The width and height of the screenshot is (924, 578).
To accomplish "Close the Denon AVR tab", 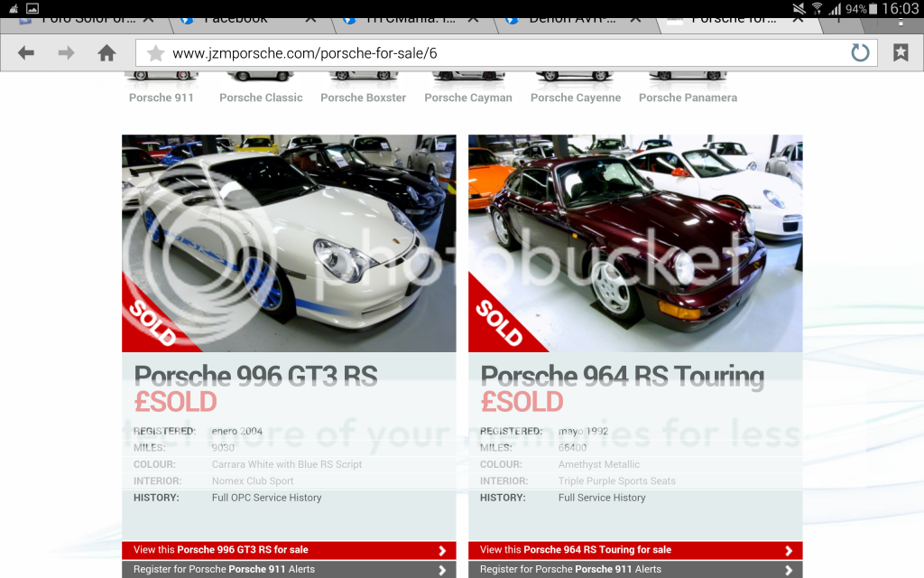I will tap(638, 18).
